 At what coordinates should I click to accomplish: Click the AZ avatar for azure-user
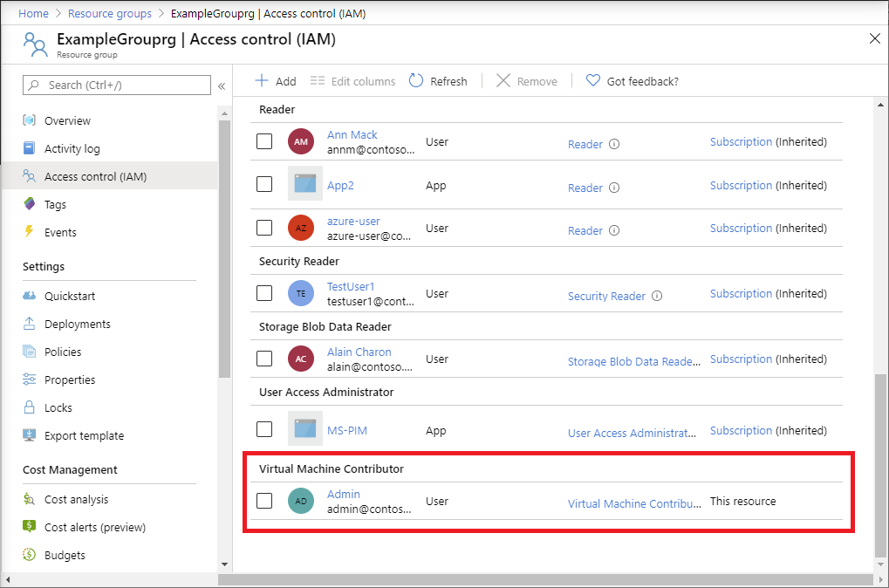point(301,228)
